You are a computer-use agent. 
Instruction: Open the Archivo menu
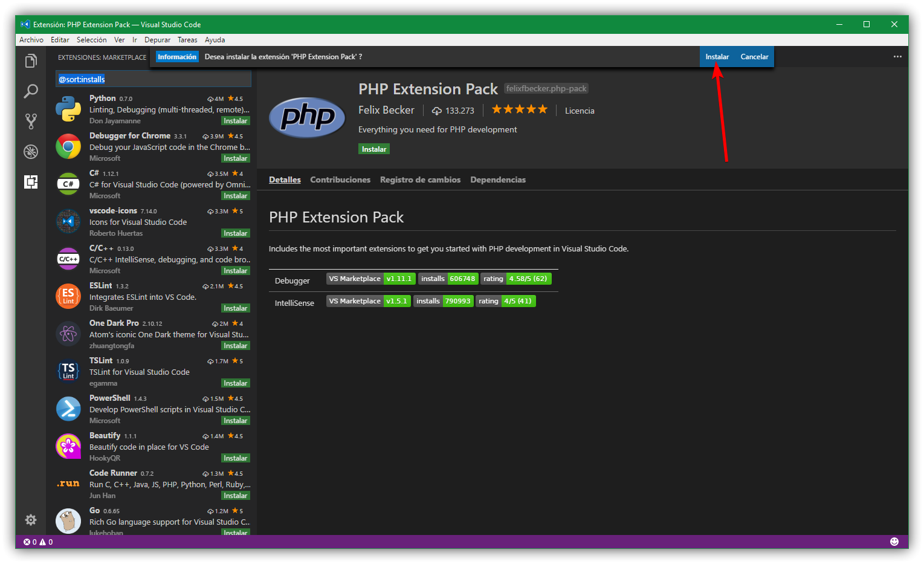pos(31,40)
